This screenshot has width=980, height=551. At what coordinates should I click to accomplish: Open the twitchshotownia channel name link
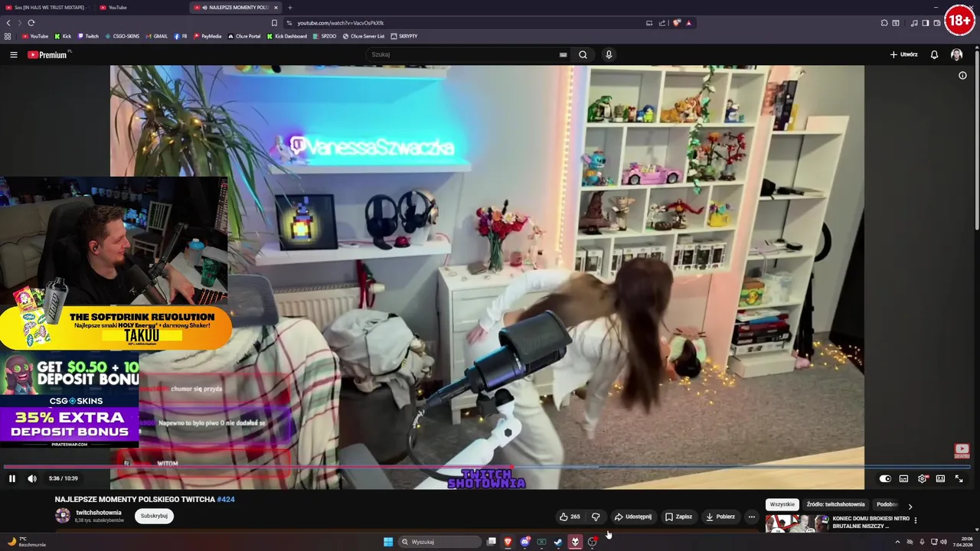point(99,513)
